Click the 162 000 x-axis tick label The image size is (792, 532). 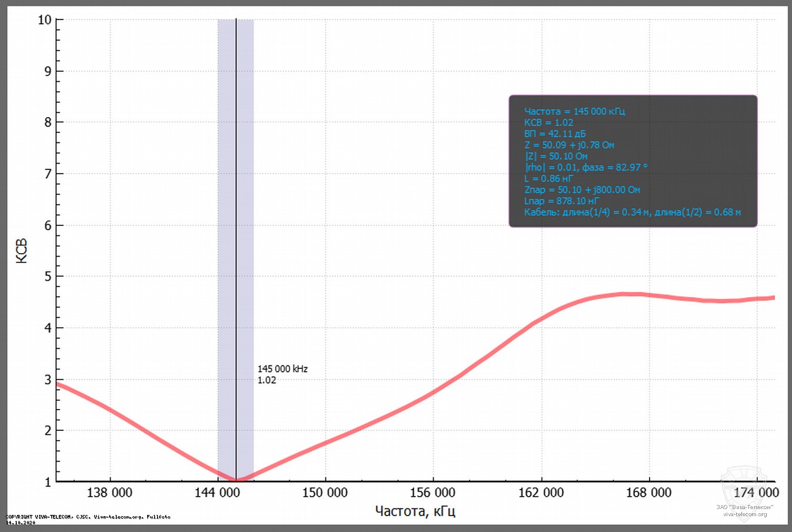[541, 493]
